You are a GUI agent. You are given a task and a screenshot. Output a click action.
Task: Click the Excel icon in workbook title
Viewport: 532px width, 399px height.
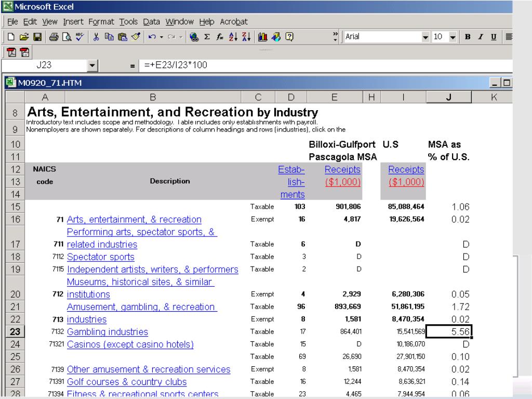pyautogui.click(x=11, y=83)
